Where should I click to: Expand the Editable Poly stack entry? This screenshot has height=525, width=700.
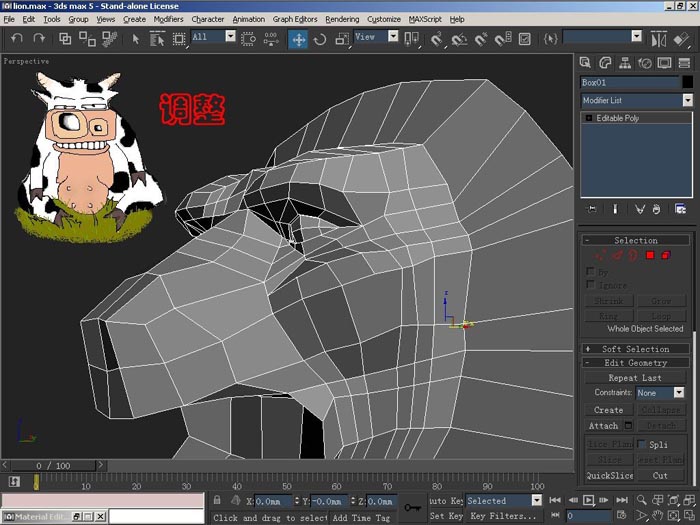pyautogui.click(x=589, y=118)
